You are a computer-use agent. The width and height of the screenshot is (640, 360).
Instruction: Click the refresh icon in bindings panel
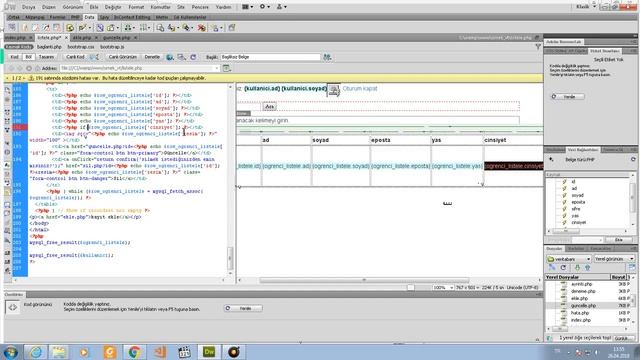(x=633, y=160)
